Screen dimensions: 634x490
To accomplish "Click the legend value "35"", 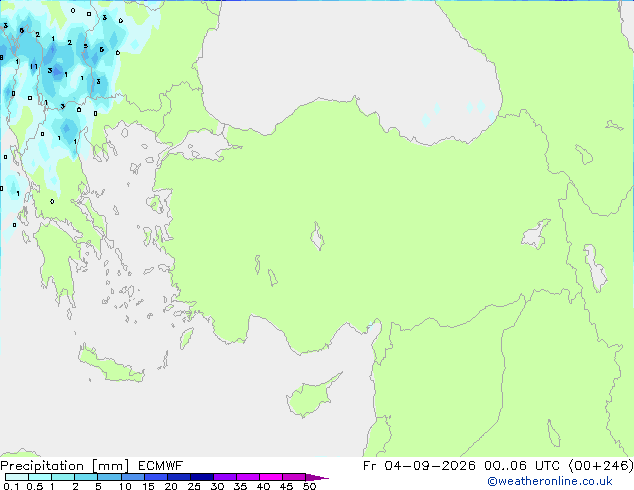I will [240, 486].
